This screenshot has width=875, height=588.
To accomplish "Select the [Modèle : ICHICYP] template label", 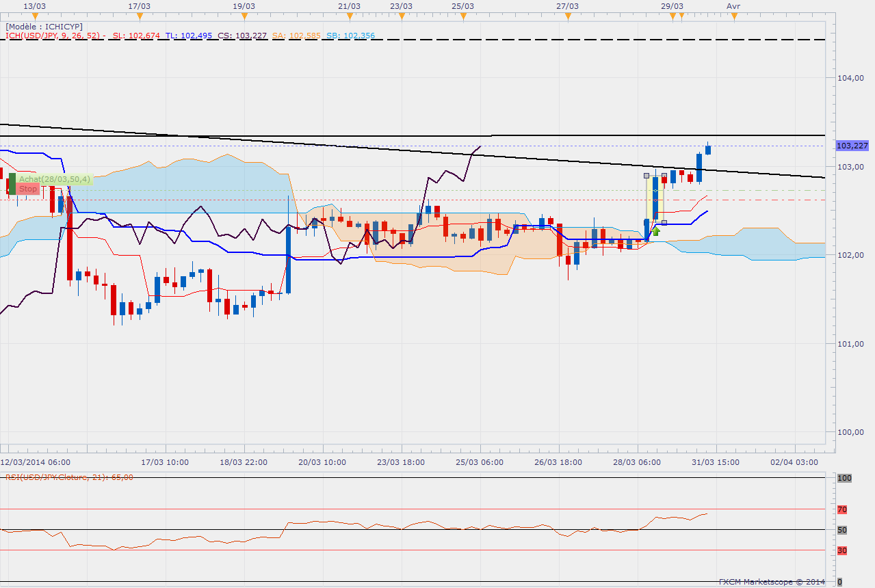I will (44, 26).
